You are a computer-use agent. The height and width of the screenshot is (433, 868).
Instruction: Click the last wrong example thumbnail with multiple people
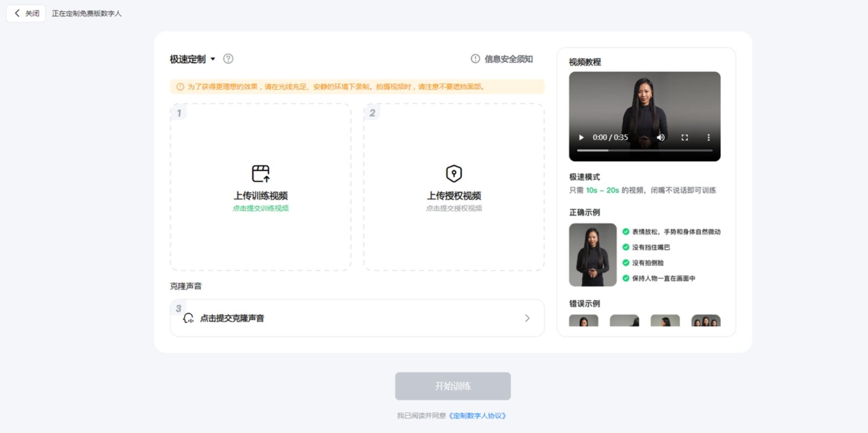(706, 321)
